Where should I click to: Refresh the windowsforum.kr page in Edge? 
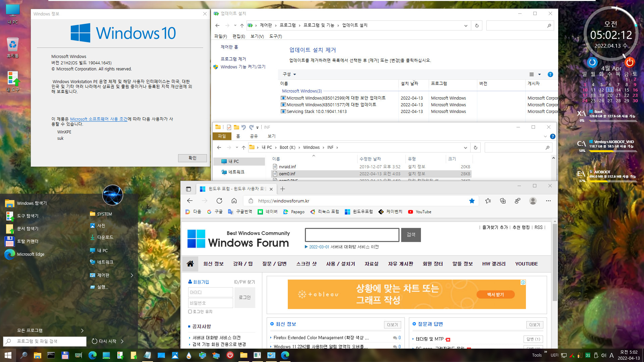click(x=219, y=201)
